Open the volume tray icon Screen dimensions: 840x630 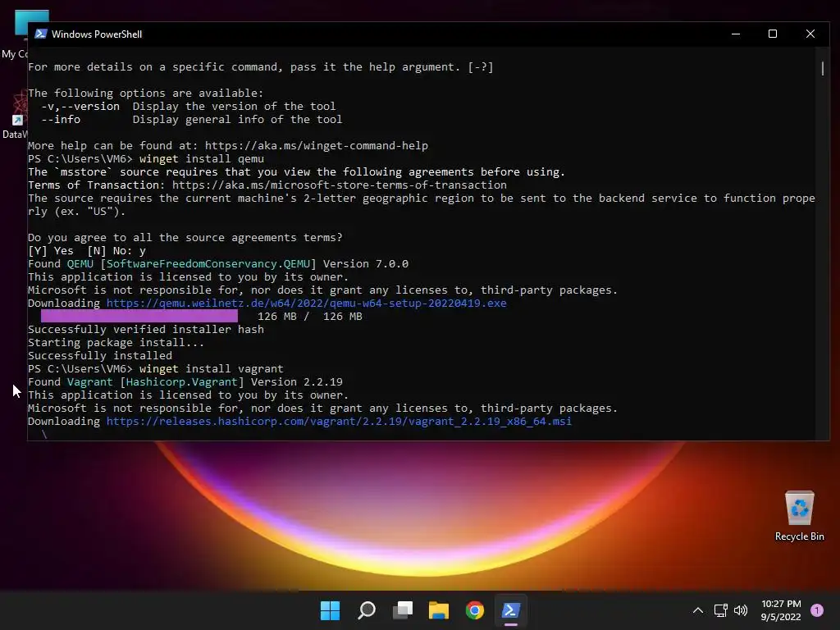(x=741, y=610)
